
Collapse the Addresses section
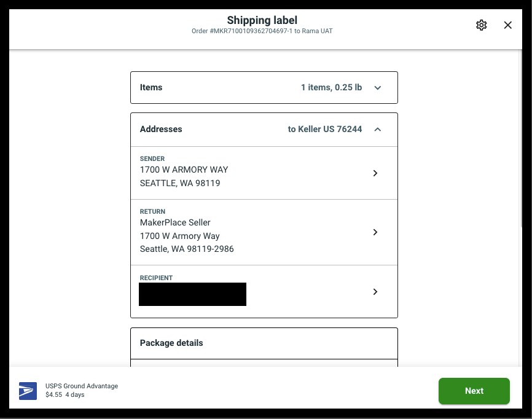click(378, 130)
